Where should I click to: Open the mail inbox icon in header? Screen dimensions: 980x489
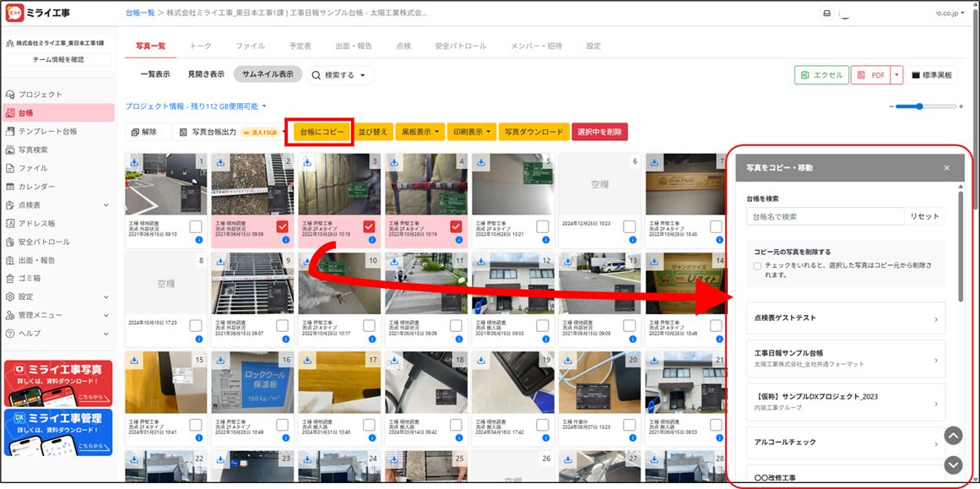point(826,14)
